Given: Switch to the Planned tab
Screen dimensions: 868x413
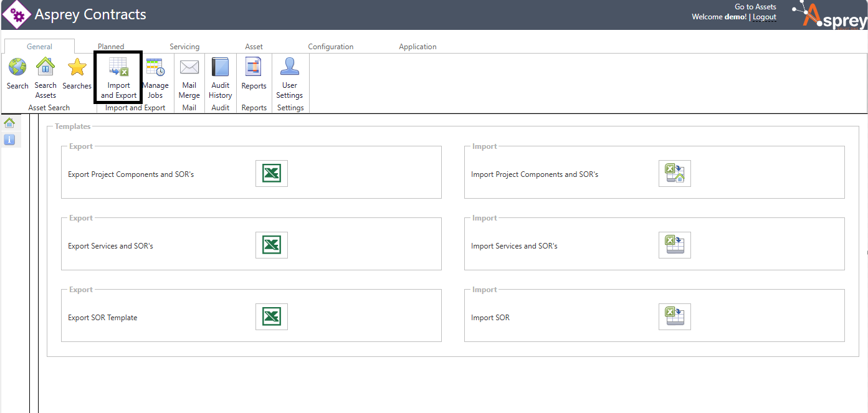Looking at the screenshot, I should [x=111, y=47].
